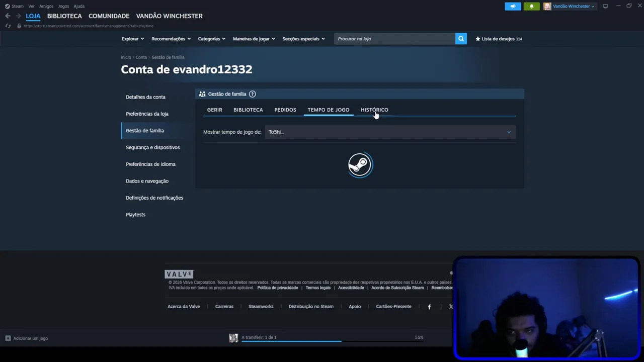Screen dimensions: 644x362
Task: Open Segurança e dispositivos in the sidebar
Action: click(152, 147)
